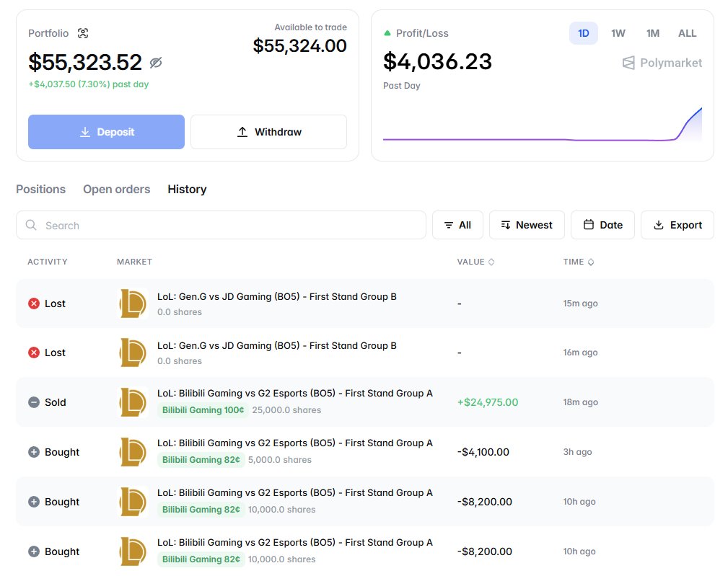The image size is (728, 576).
Task: Click the LoL logo in the Sold row
Action: (x=133, y=402)
